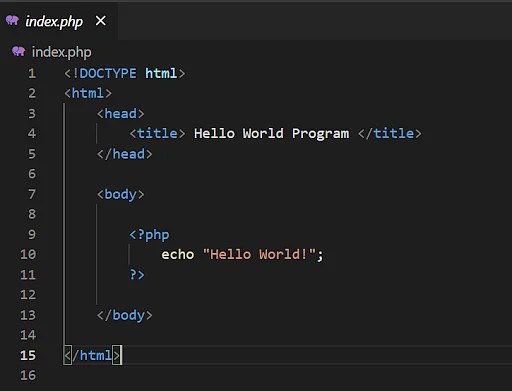Screen dimensions: 512x391
Task: Click line number 16 in gutter
Action: 28,375
